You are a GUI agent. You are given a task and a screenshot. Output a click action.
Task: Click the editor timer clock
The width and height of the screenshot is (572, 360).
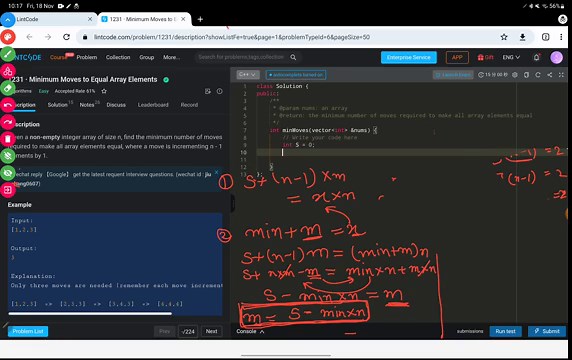tap(492, 75)
